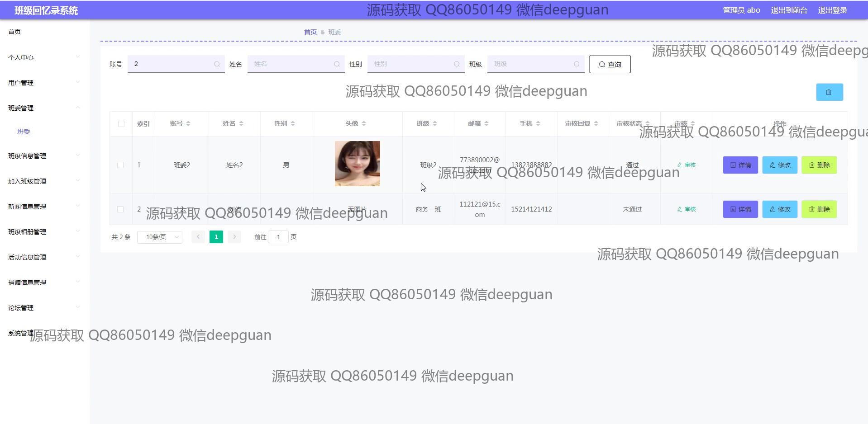Click the 姓名 filter input field
This screenshot has width=868, height=424.
click(292, 64)
